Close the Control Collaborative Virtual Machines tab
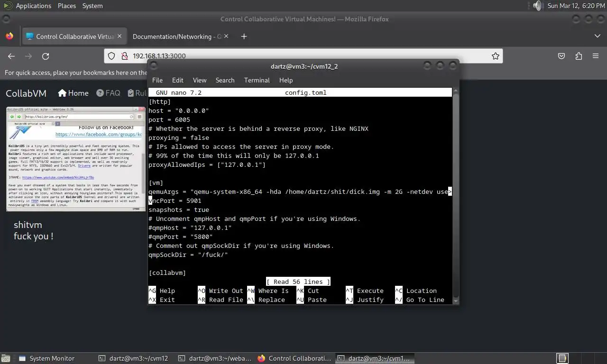Viewport: 607px width, 364px height. 120,36
